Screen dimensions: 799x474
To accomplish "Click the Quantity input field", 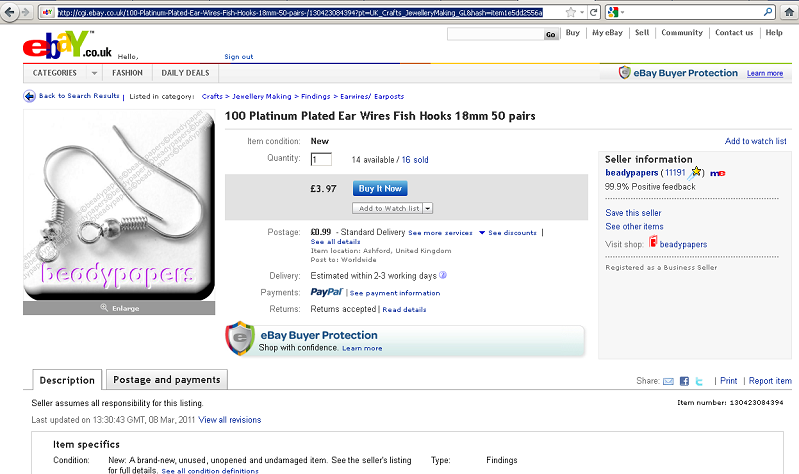I will click(x=321, y=159).
